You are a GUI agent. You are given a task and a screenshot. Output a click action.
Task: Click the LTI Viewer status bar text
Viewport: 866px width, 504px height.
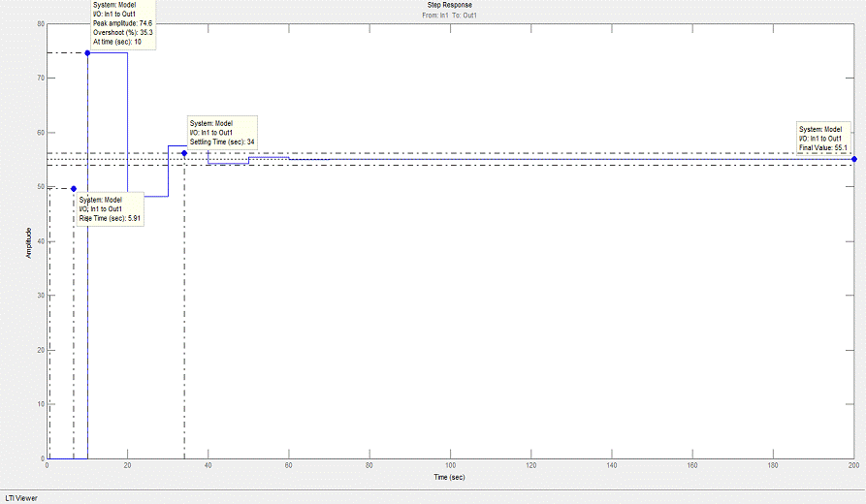[23, 496]
